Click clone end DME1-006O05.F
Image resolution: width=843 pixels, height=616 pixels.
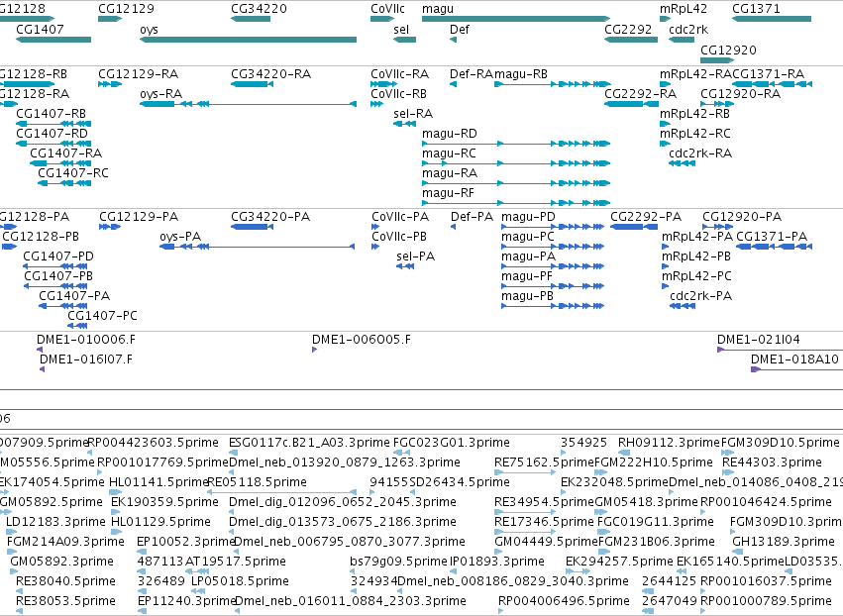pos(314,350)
